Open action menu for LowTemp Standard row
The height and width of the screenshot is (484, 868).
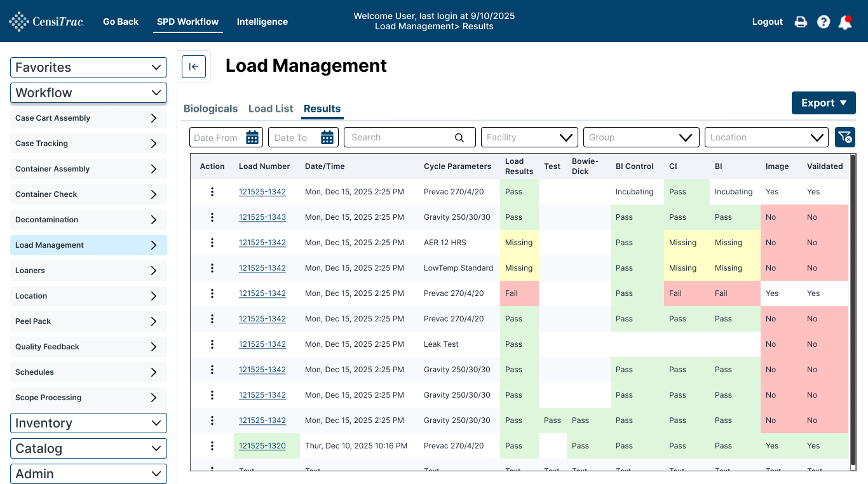(x=212, y=268)
